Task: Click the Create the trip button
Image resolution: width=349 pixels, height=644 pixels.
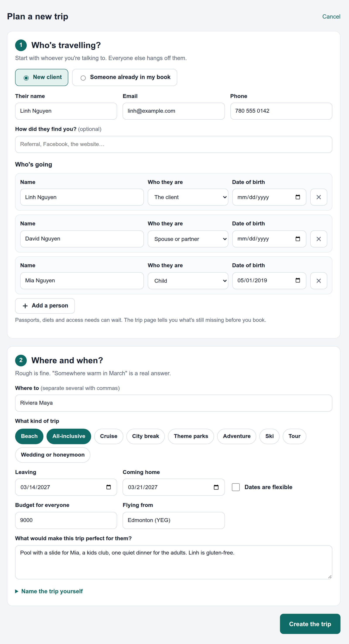Action: 310,624
